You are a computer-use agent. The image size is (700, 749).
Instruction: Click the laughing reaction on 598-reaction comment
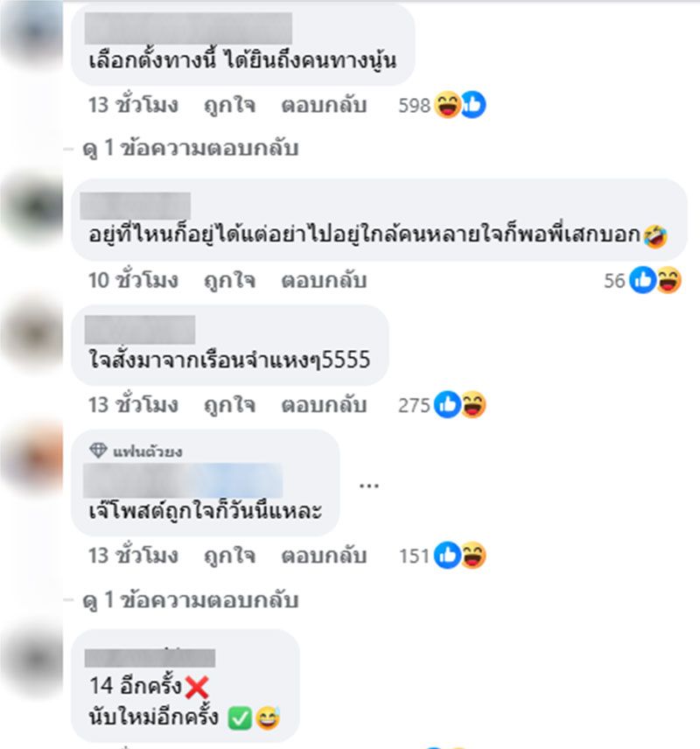coord(447,105)
